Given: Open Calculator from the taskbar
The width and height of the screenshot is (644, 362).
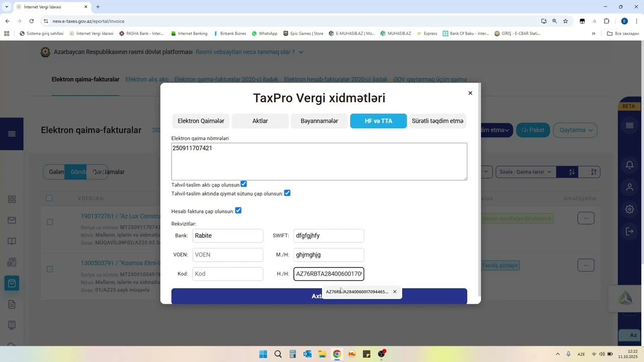Looking at the screenshot, I should click(x=292, y=354).
